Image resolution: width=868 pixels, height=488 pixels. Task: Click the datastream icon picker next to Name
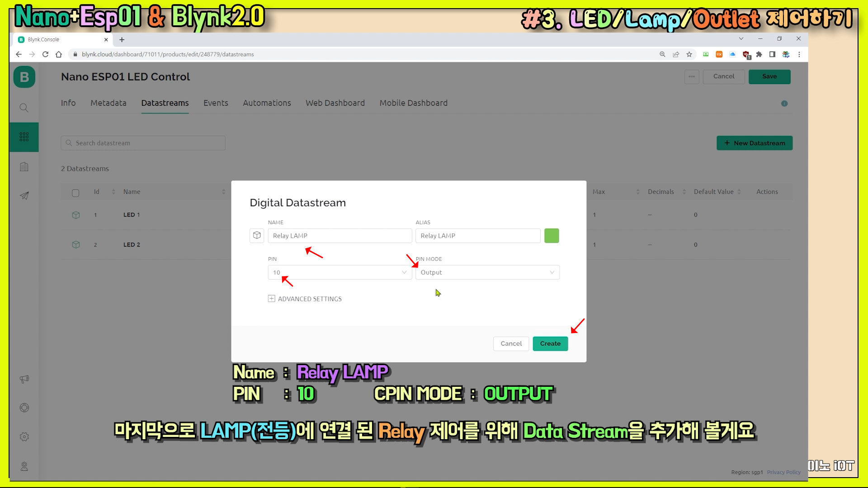point(257,235)
